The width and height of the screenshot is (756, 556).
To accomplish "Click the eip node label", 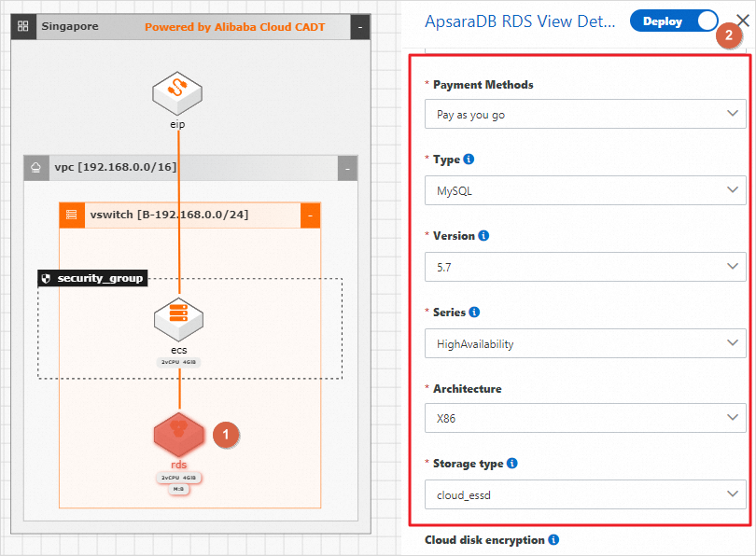I will tap(177, 124).
